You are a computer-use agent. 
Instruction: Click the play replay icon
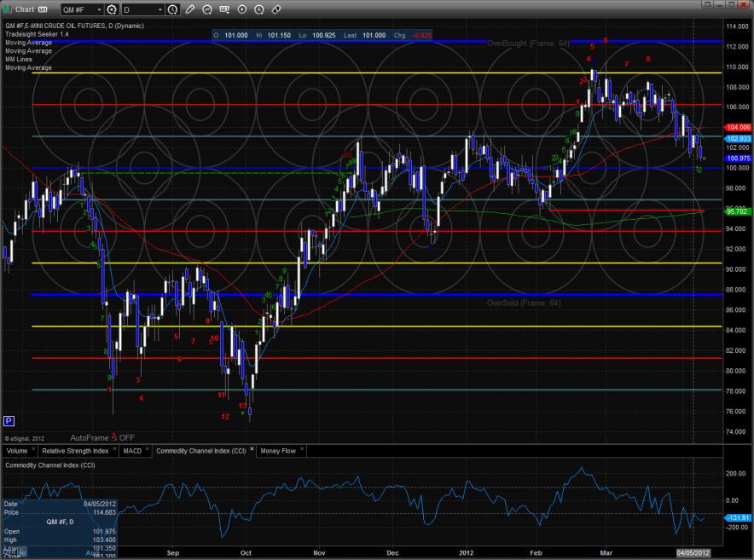242,10
